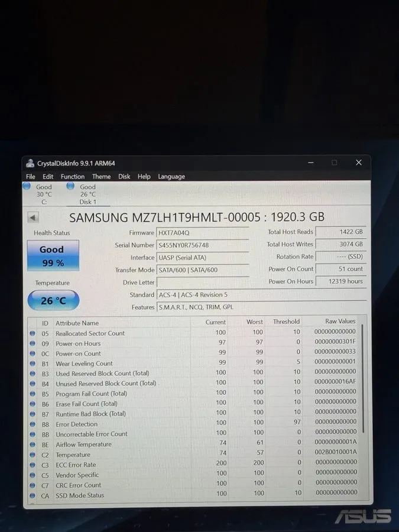This screenshot has height=532, width=399.
Task: Click the Total Host Writes value 3074 GB
Action: (340, 244)
